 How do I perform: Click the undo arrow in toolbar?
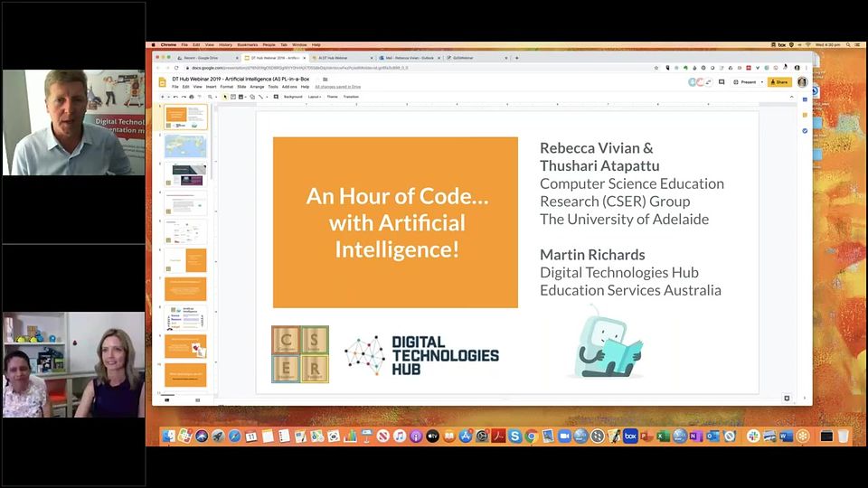click(x=176, y=97)
